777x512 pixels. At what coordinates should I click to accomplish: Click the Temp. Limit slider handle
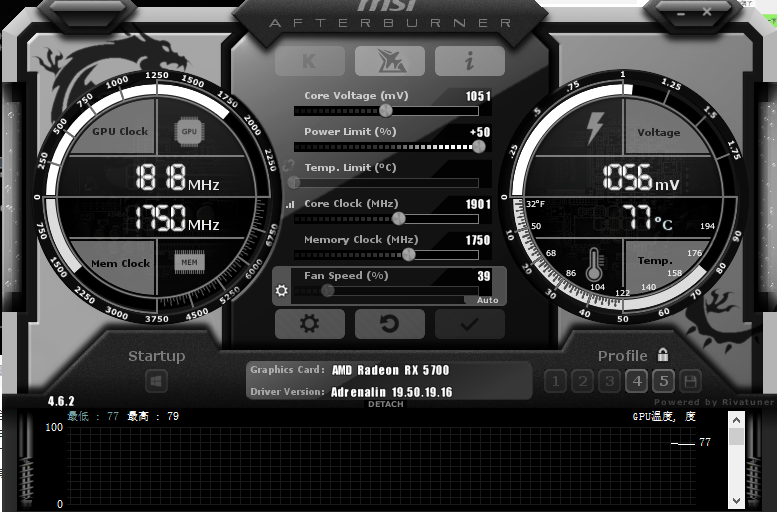point(294,182)
